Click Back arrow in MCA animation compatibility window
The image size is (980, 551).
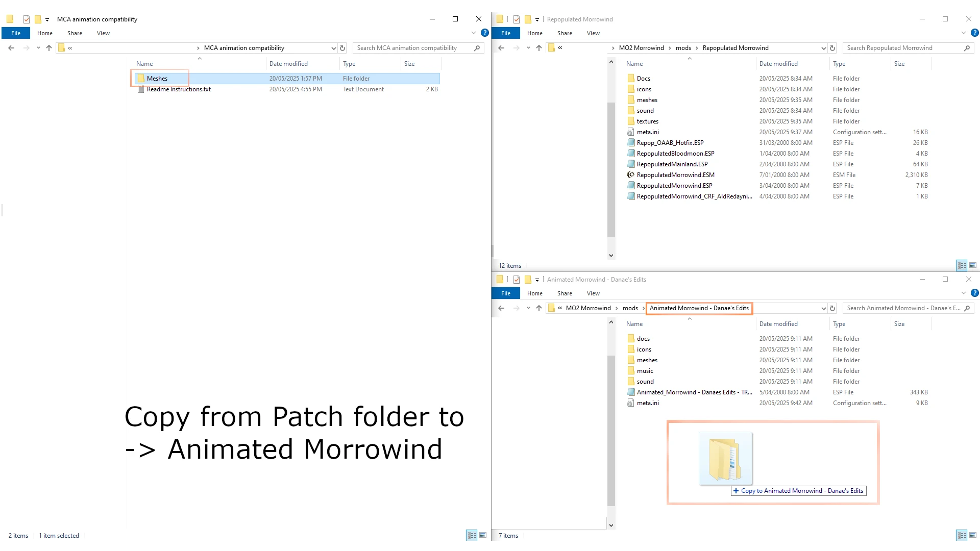click(x=11, y=48)
